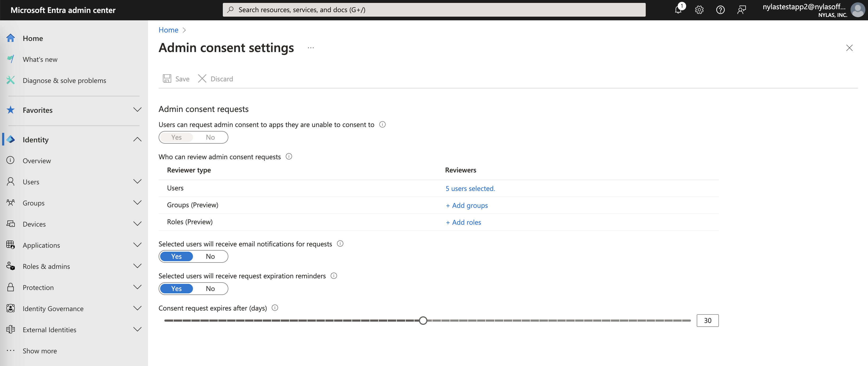Screen dimensions: 868x366
Task: Toggle email notifications for requests to No
Action: pyautogui.click(x=210, y=256)
